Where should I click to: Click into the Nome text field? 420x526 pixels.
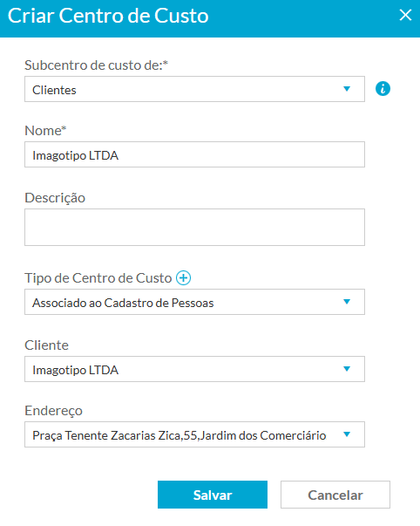coord(194,154)
